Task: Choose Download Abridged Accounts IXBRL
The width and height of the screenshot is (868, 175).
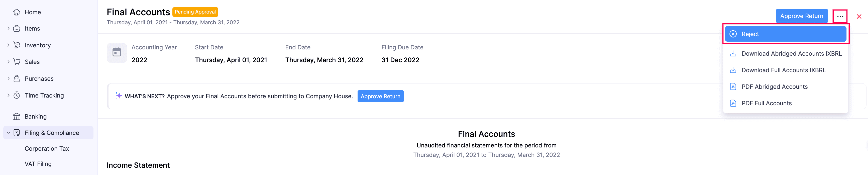Action: pos(791,54)
